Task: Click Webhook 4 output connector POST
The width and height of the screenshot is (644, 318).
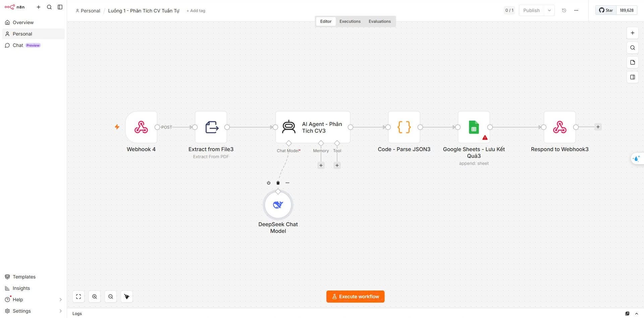Action: tap(157, 127)
